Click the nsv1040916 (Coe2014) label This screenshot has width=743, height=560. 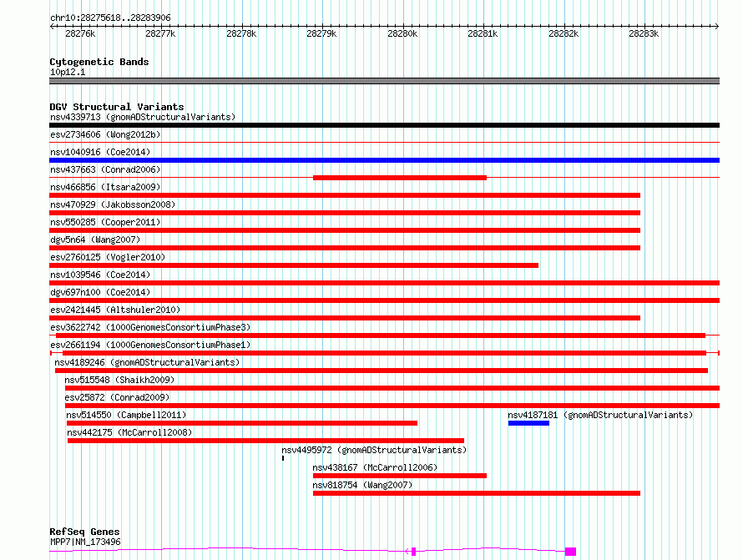100,152
